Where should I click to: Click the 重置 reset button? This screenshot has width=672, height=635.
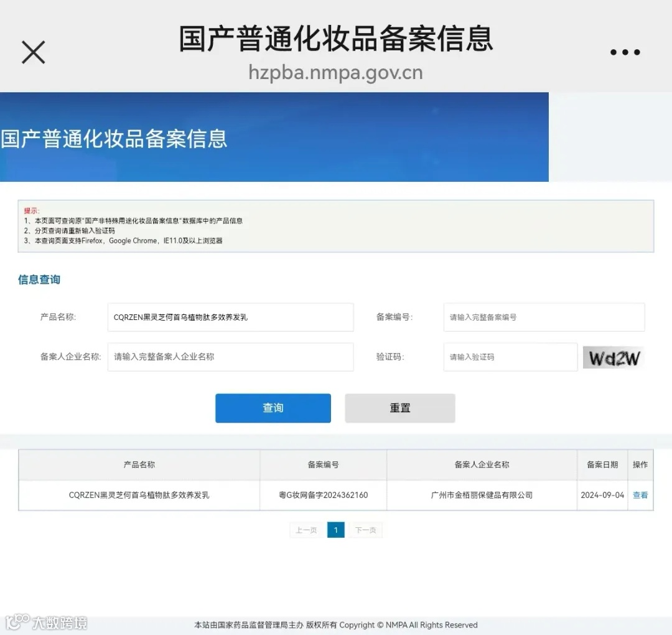[x=400, y=408]
